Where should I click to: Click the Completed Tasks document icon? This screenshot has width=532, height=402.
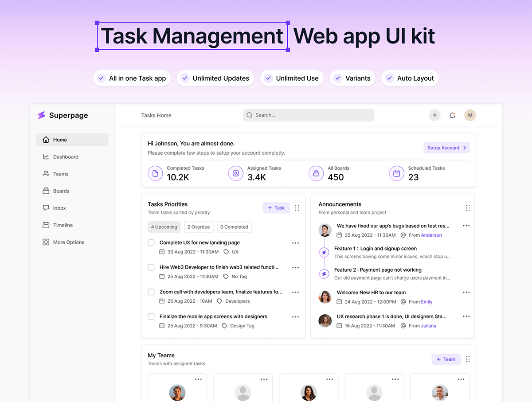coord(155,173)
